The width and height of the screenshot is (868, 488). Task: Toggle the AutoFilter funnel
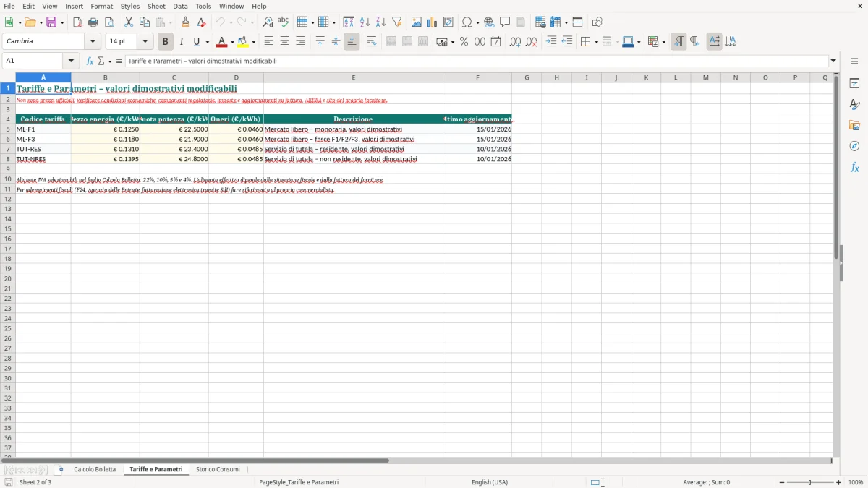[397, 22]
